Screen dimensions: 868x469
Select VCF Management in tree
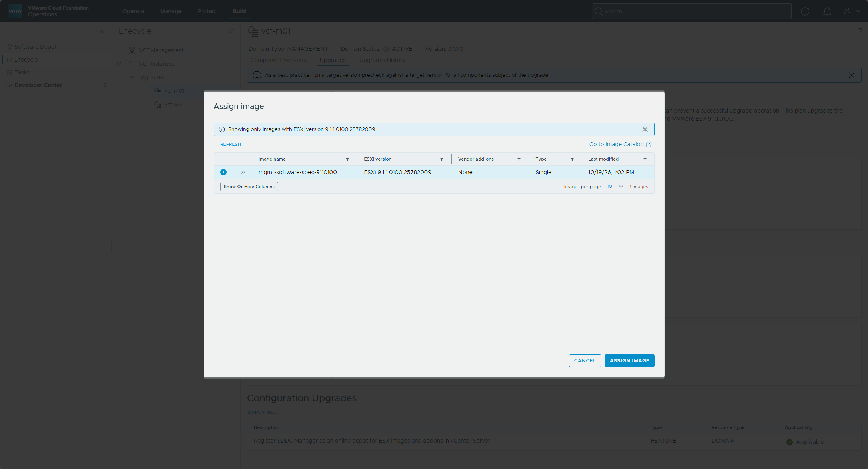[x=161, y=50]
